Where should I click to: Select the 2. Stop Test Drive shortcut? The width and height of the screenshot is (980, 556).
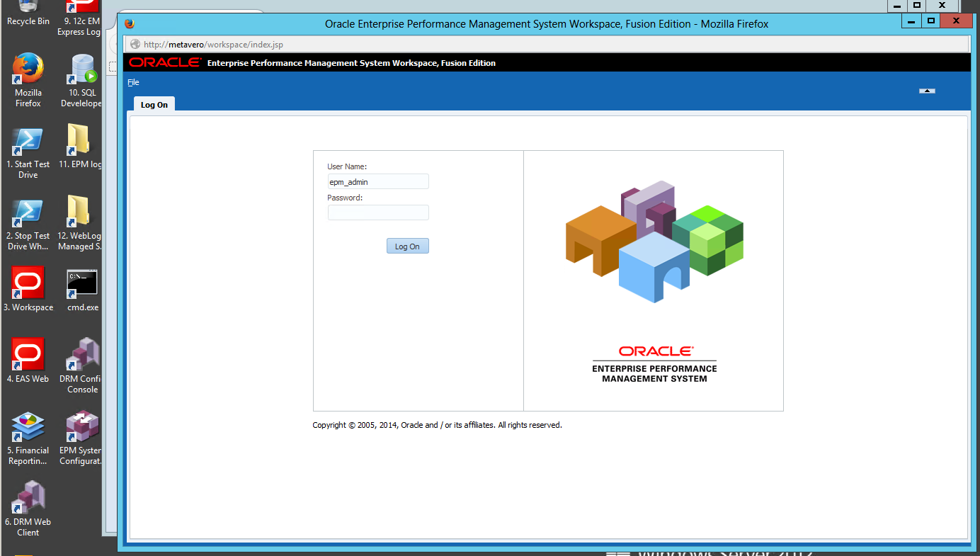tap(28, 223)
